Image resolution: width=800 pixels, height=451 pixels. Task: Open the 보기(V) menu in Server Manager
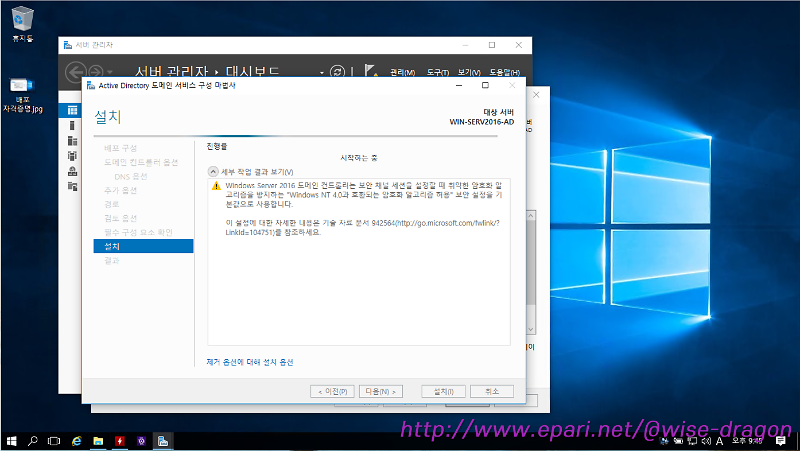tap(469, 73)
